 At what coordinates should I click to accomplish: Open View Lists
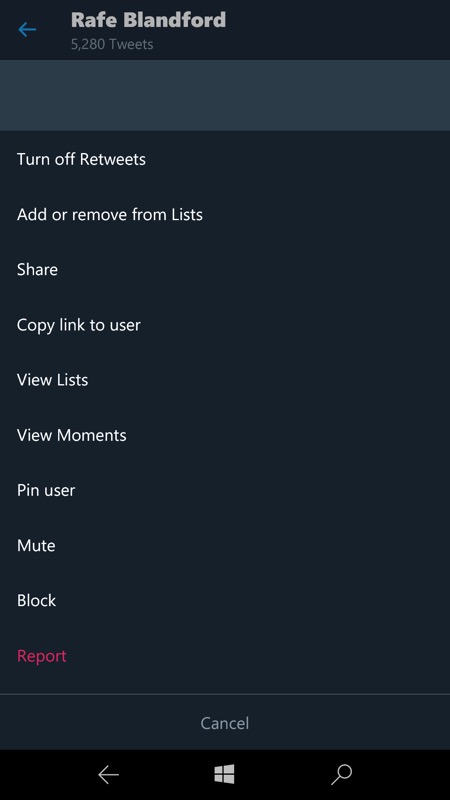[53, 380]
